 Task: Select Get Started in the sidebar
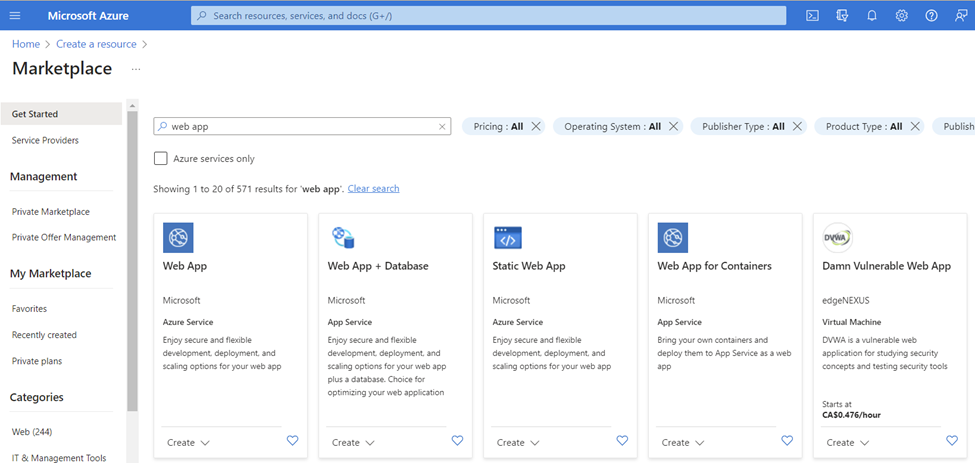pyautogui.click(x=61, y=114)
